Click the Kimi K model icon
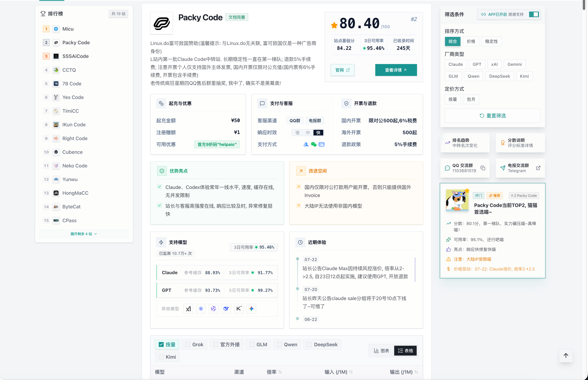 pyautogui.click(x=239, y=308)
